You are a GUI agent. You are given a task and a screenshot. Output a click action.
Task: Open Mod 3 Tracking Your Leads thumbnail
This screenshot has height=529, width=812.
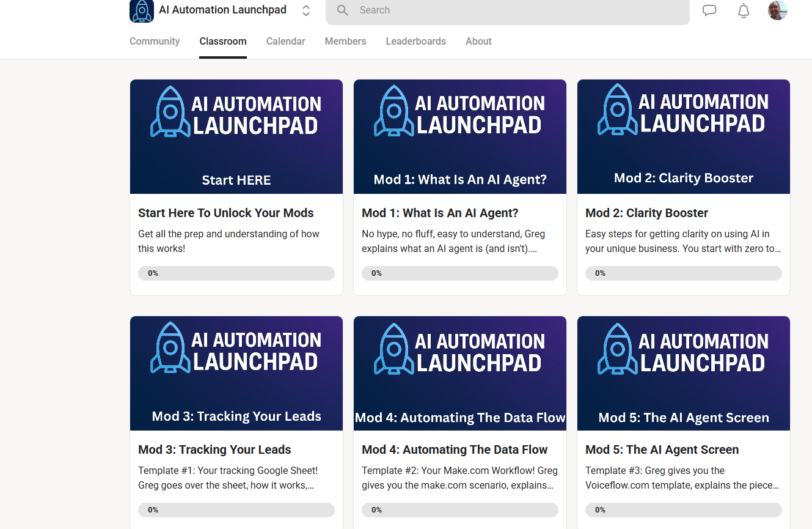click(236, 373)
